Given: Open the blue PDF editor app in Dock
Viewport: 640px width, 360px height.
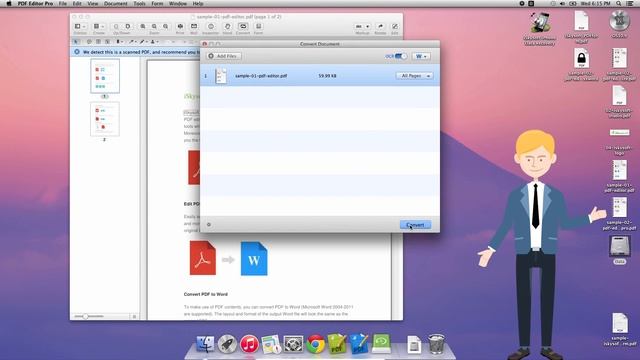Looking at the screenshot, I should pos(359,343).
